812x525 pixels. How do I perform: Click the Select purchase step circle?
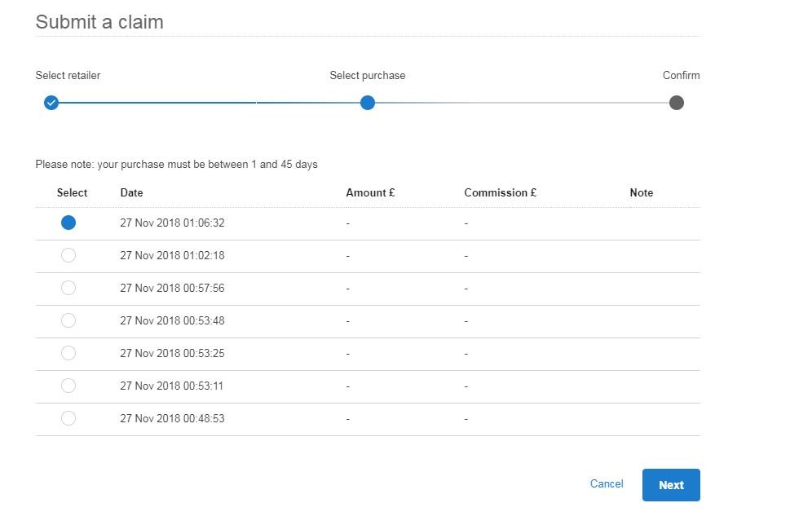point(368,103)
